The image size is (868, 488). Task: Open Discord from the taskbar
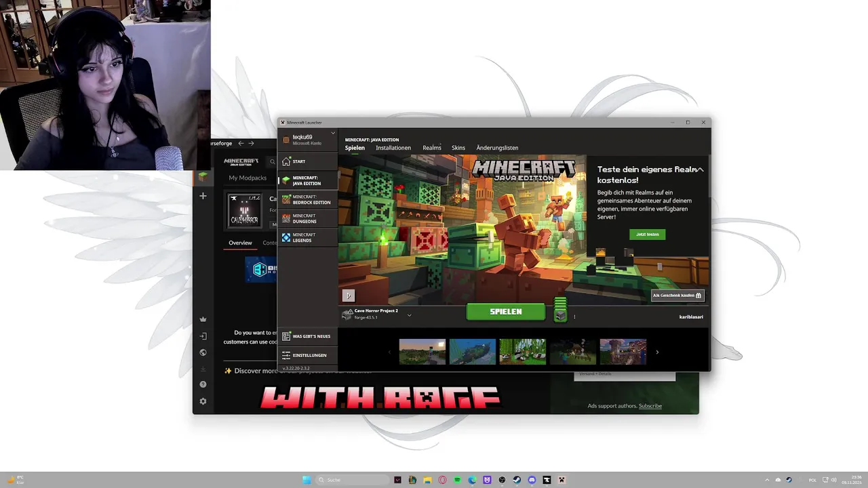click(532, 480)
